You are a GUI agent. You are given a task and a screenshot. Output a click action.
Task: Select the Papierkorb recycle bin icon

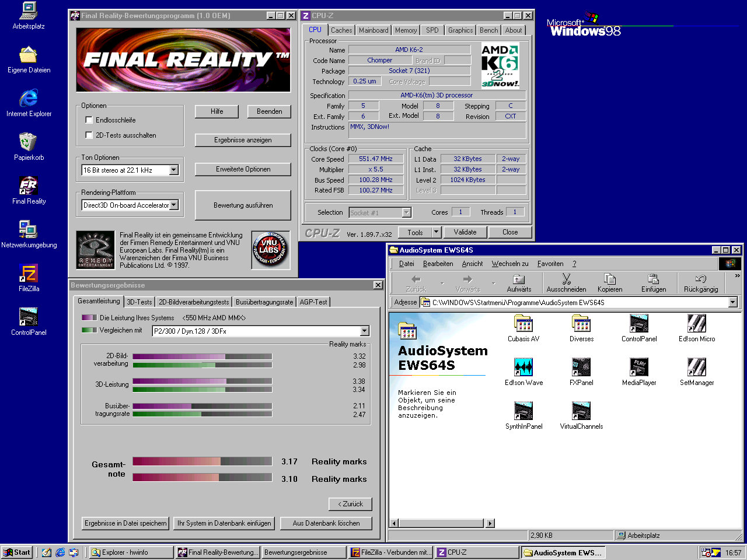tap(29, 142)
